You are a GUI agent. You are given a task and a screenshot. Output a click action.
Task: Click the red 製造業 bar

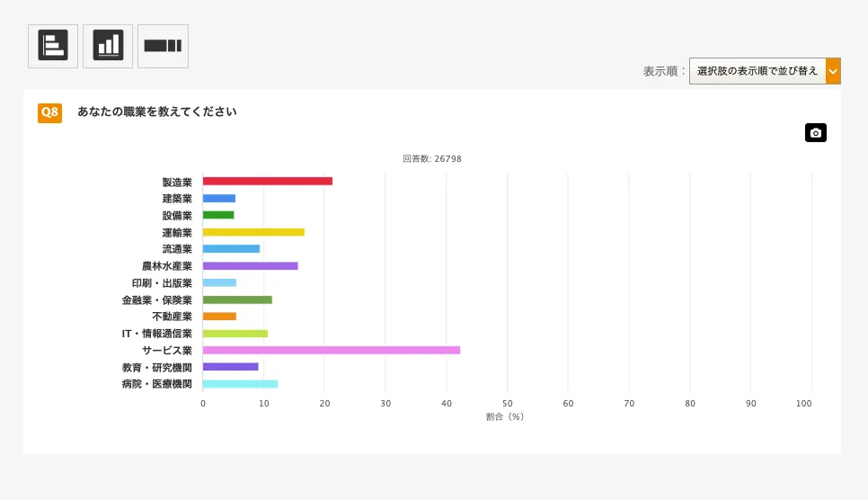[x=267, y=181]
